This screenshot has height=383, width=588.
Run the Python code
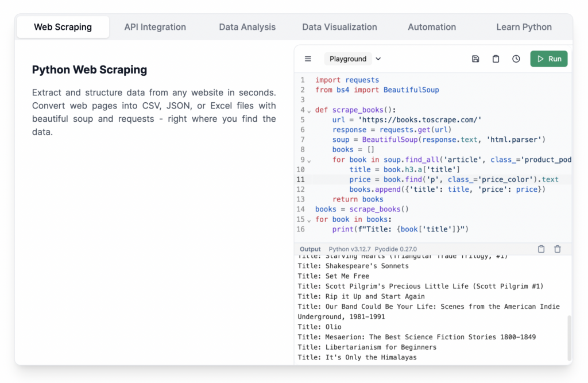coord(548,59)
